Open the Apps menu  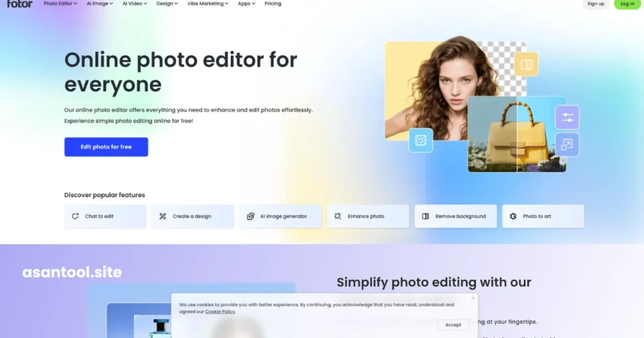[x=247, y=4]
